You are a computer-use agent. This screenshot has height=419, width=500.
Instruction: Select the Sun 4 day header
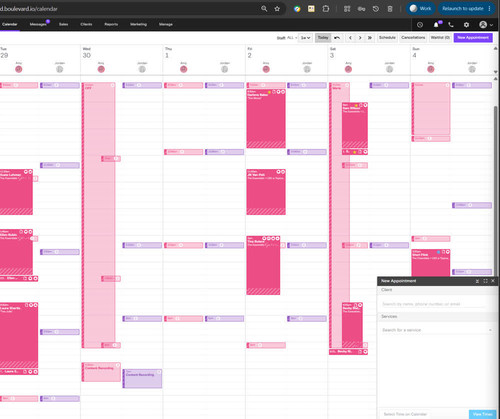[x=415, y=53]
